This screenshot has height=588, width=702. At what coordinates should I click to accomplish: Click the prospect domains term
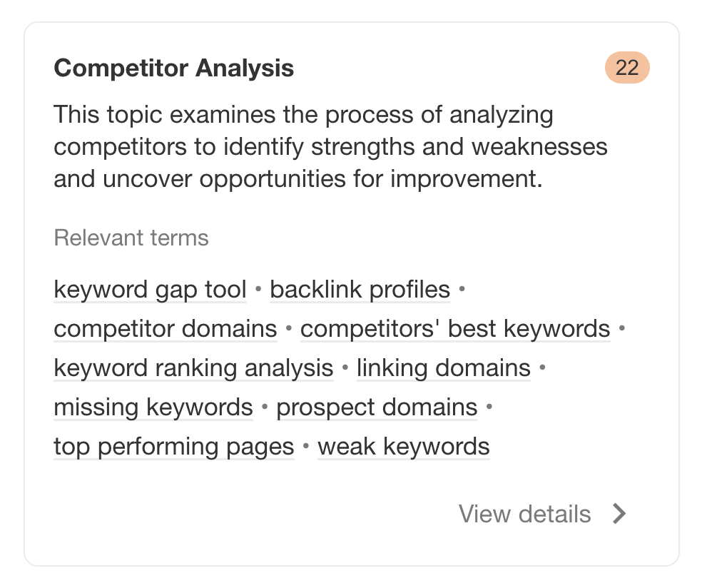[x=376, y=407]
